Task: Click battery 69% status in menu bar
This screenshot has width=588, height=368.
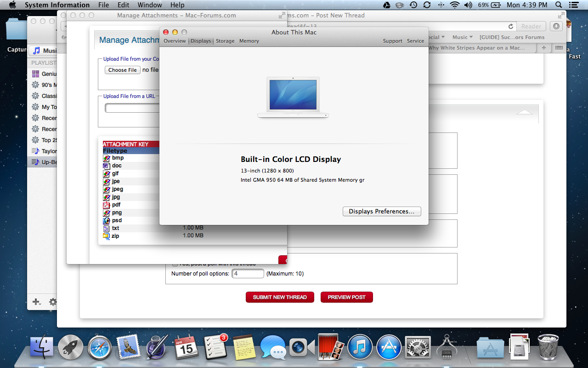Action: click(x=489, y=5)
